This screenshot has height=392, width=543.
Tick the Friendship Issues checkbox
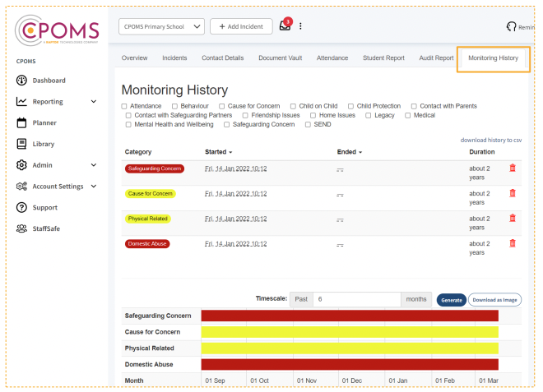[245, 115]
